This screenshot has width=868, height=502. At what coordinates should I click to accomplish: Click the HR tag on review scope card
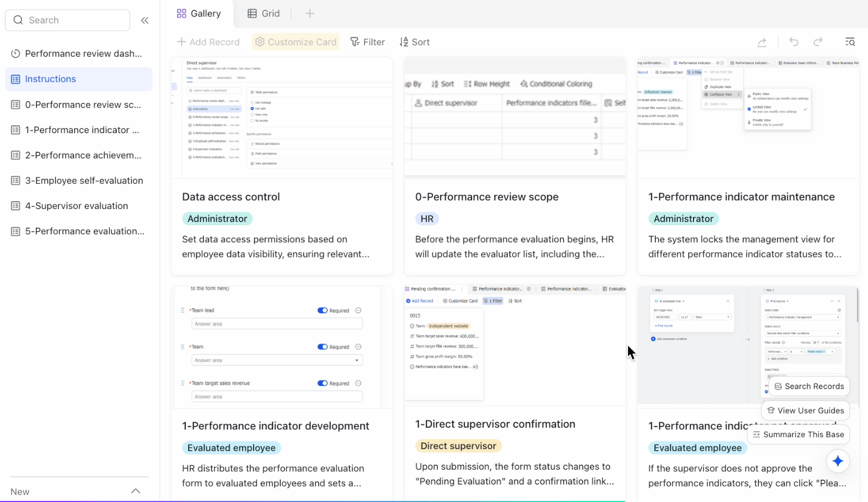[427, 219]
